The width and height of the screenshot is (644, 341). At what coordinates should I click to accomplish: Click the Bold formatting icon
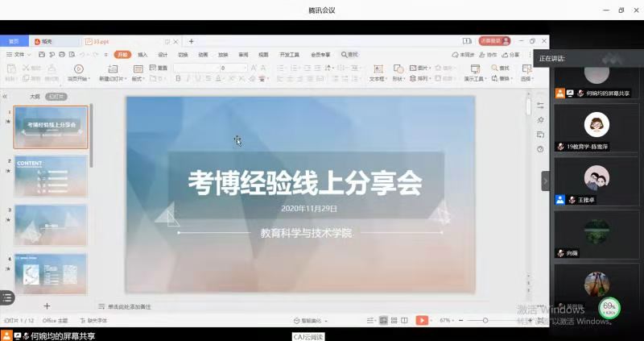pyautogui.click(x=178, y=79)
